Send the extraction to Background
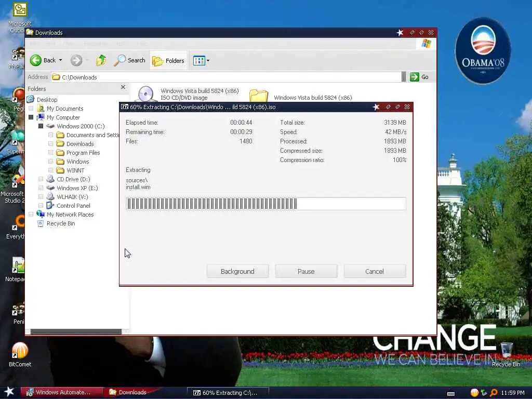The width and height of the screenshot is (532, 399). [x=237, y=271]
